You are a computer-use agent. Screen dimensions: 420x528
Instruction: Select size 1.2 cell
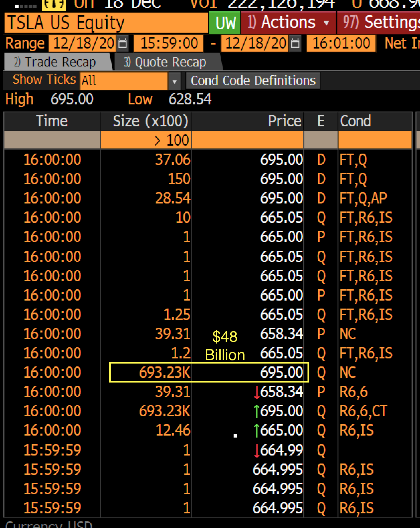(180, 353)
